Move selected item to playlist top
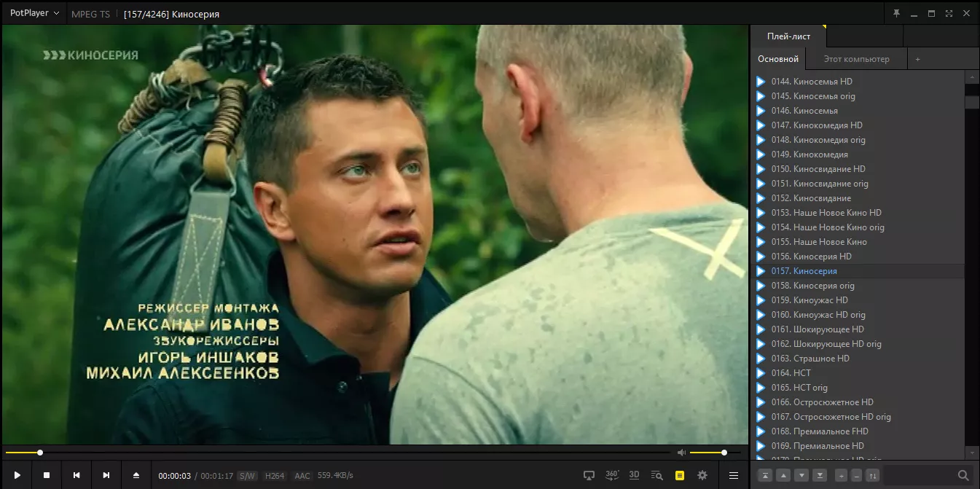Screen dimensions: 980x489 [765, 475]
